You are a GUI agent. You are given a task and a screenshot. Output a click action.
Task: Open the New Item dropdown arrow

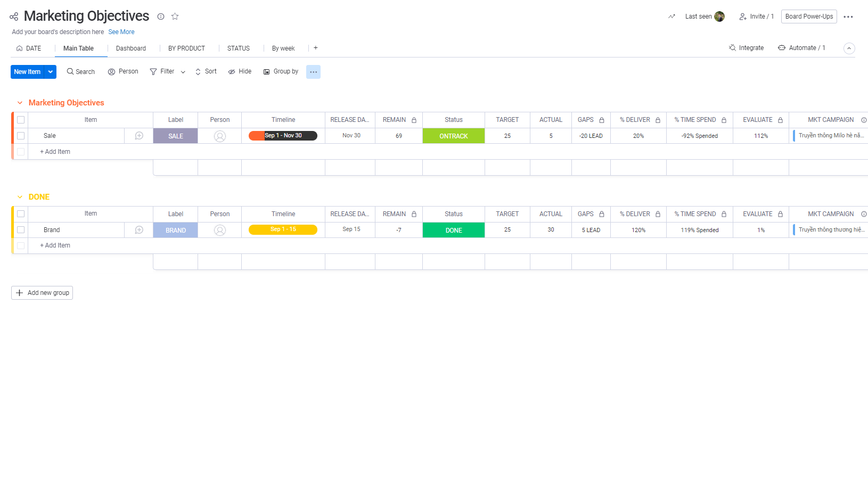(50, 71)
